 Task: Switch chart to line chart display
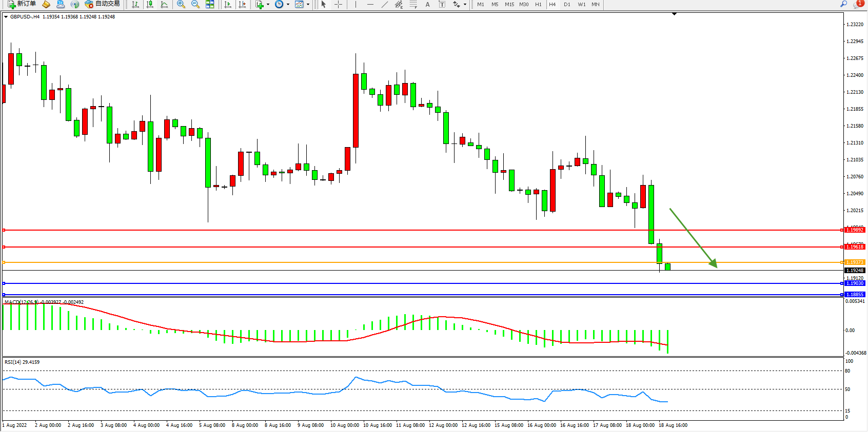(164, 4)
